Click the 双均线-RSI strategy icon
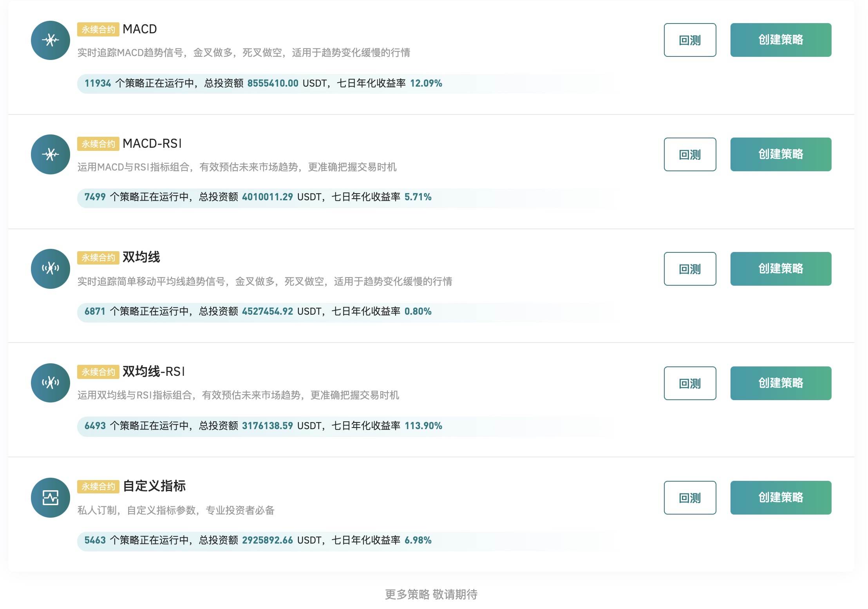This screenshot has width=868, height=609. point(51,383)
